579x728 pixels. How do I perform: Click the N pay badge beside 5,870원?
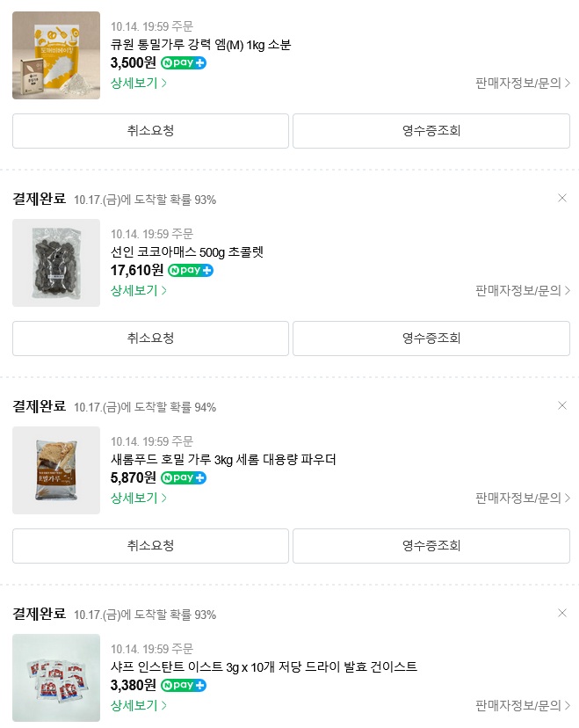coord(184,478)
